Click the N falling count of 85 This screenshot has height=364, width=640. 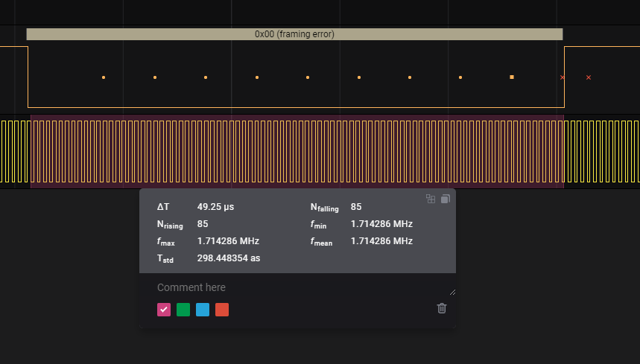tap(356, 207)
